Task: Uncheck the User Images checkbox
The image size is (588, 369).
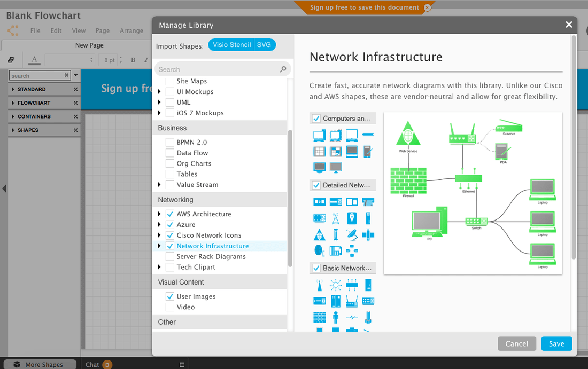Action: coord(170,296)
